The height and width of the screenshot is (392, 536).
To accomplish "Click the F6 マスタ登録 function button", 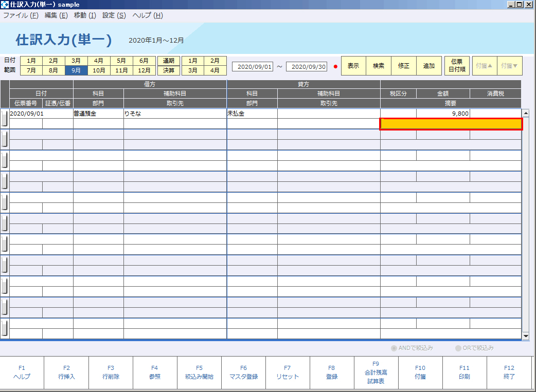I will pos(243,372).
